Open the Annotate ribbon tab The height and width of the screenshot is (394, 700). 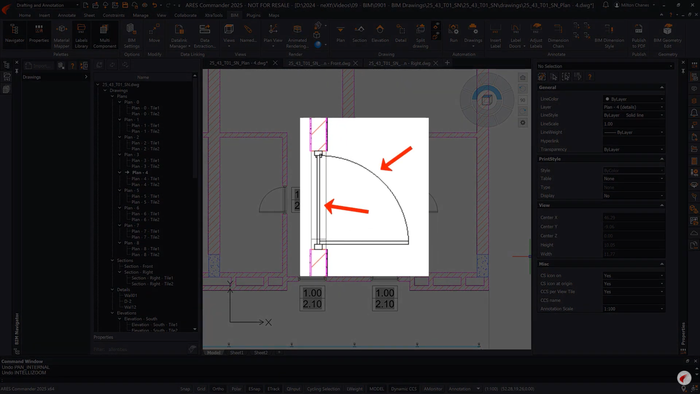click(67, 15)
